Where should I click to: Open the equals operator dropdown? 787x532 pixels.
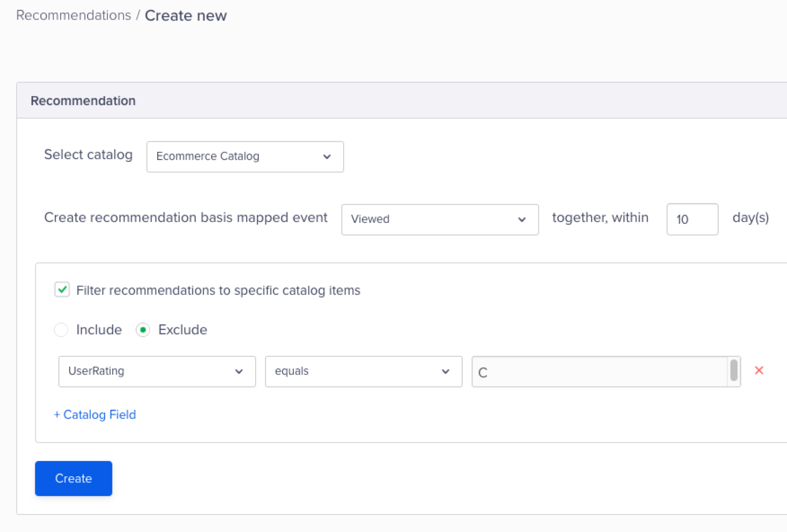coord(363,372)
